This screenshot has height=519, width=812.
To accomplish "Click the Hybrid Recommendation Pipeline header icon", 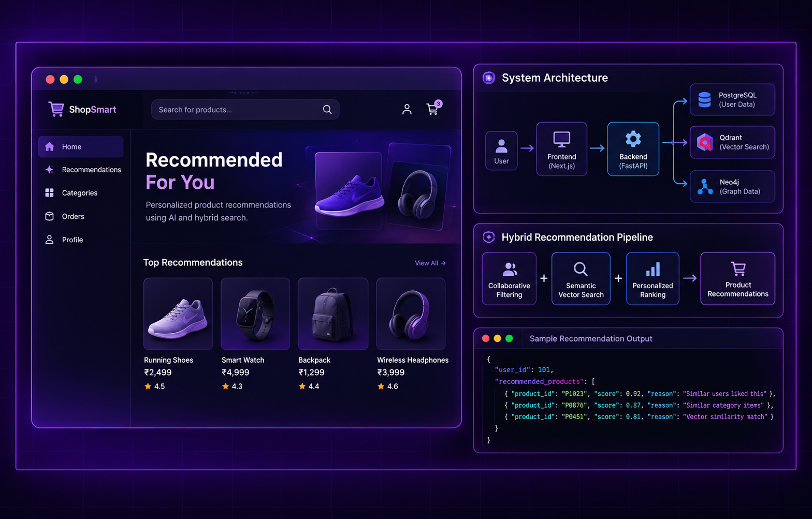I will pyautogui.click(x=489, y=237).
